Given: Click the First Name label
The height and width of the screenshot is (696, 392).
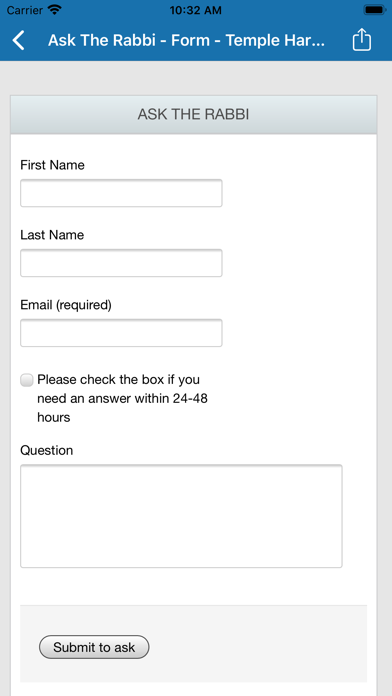Looking at the screenshot, I should tap(52, 165).
